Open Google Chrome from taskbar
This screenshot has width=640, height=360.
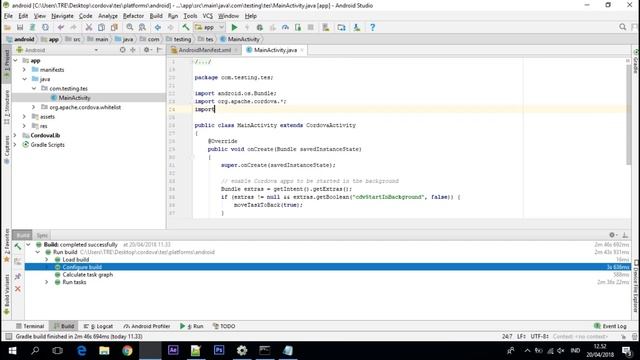click(127, 351)
